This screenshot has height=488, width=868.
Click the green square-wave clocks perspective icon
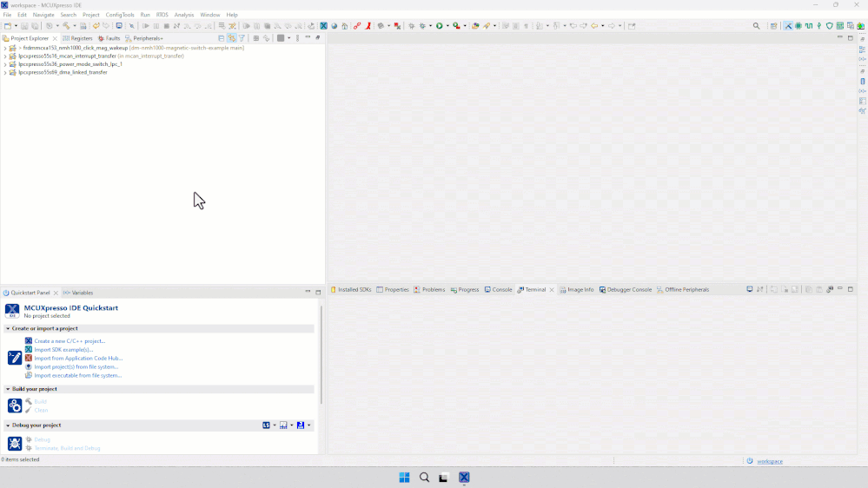(x=809, y=26)
